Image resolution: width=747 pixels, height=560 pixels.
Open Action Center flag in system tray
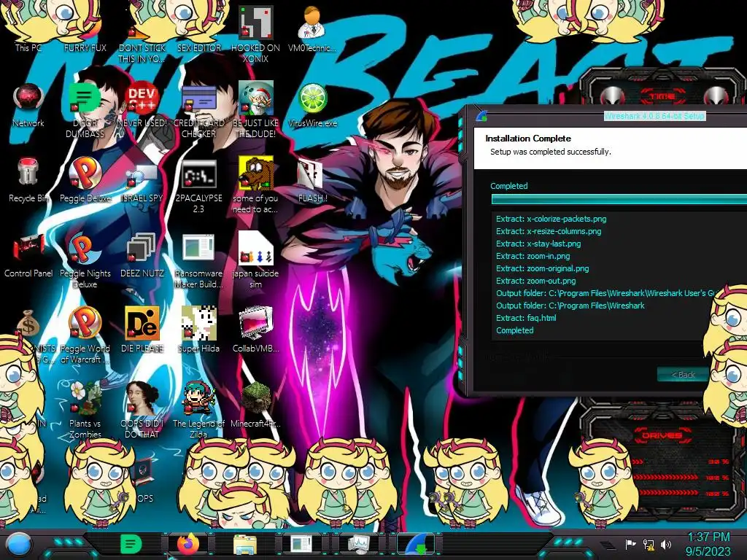point(630,544)
